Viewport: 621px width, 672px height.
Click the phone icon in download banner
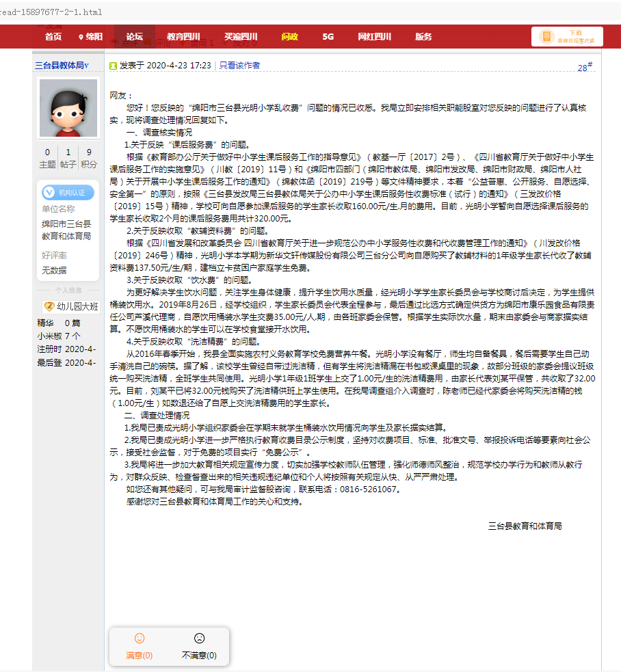[546, 36]
